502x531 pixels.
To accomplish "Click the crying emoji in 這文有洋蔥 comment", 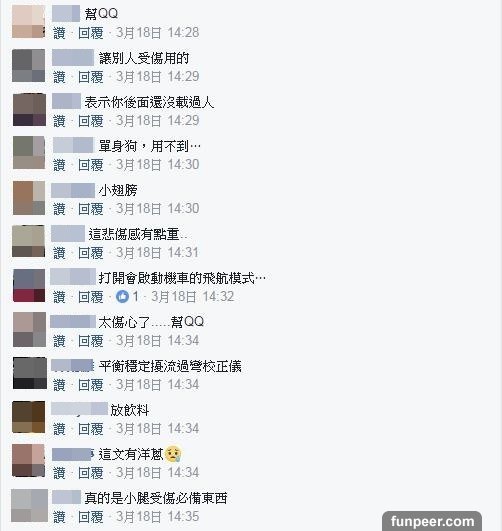I will pos(173,454).
